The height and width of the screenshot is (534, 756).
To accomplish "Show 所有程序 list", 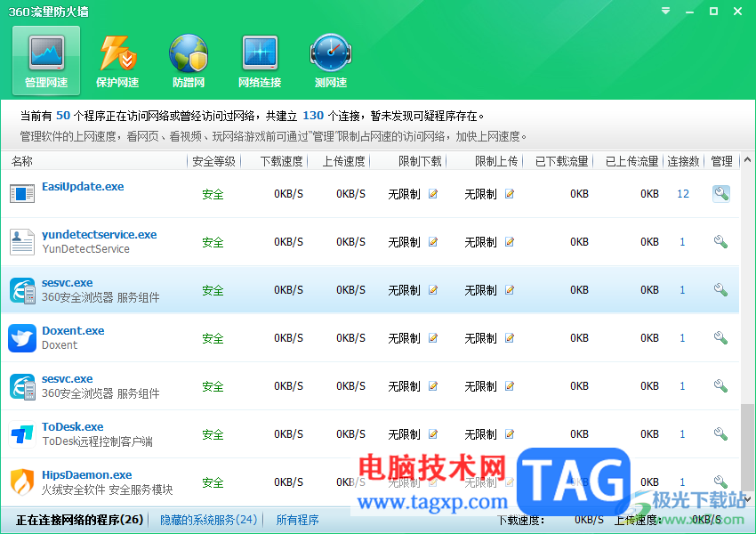I will (297, 520).
